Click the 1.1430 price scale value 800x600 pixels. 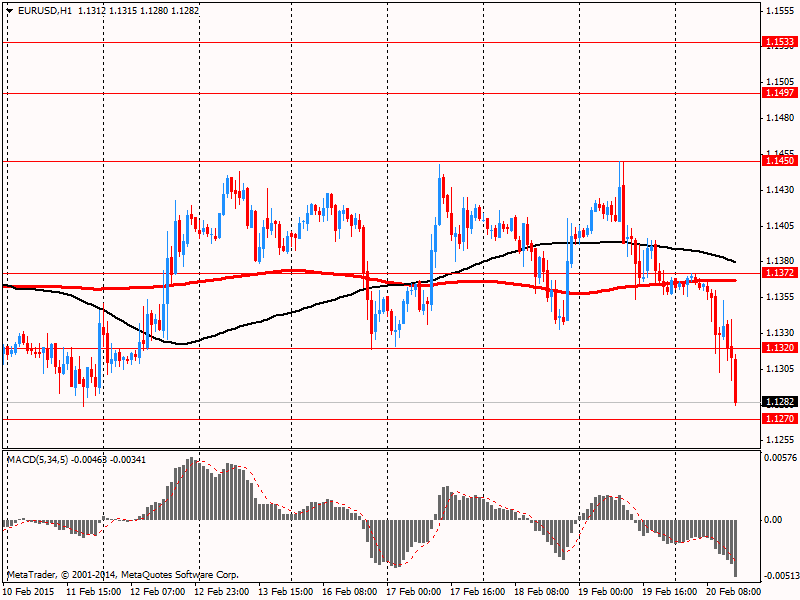(780, 190)
